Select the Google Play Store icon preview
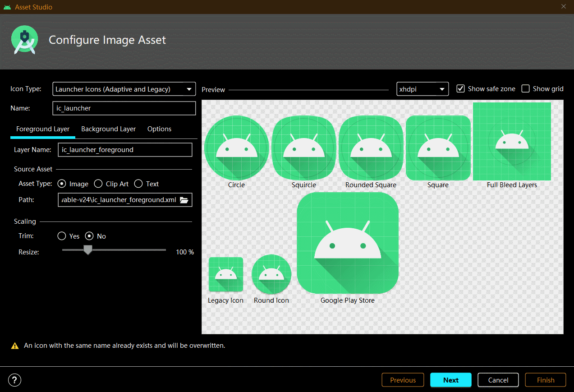574x392 pixels. point(348,243)
